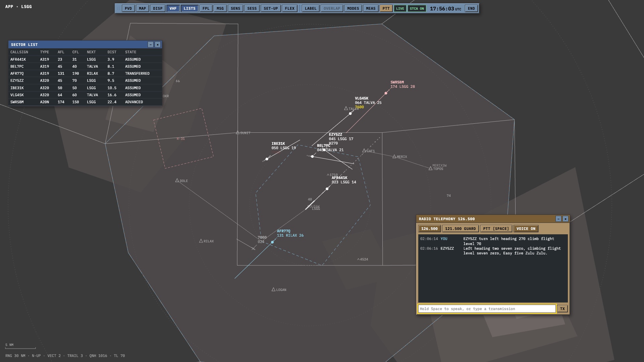Screen dimensions: 644x362
Task: Open the MAP menu
Action: [x=142, y=8]
